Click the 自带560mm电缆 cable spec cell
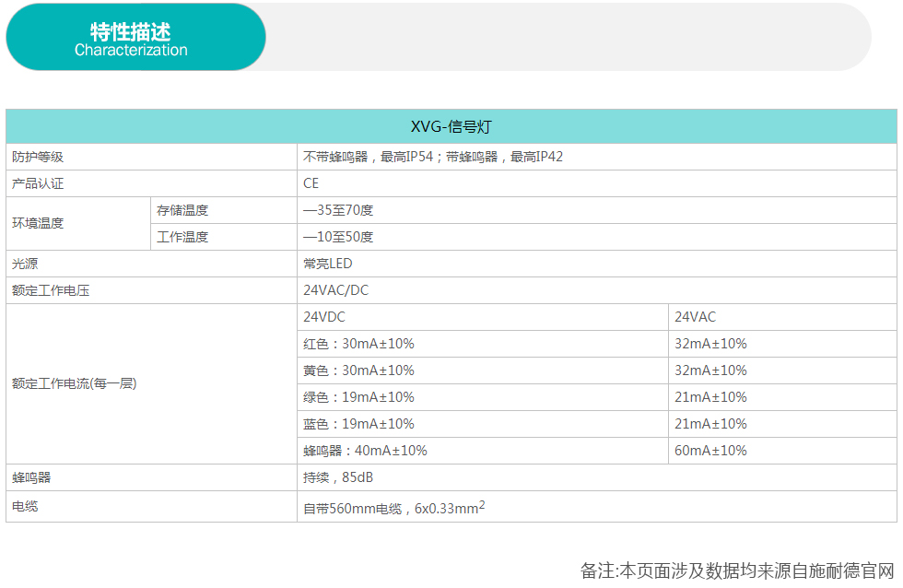Viewport: 903px width, 588px height. 393,507
